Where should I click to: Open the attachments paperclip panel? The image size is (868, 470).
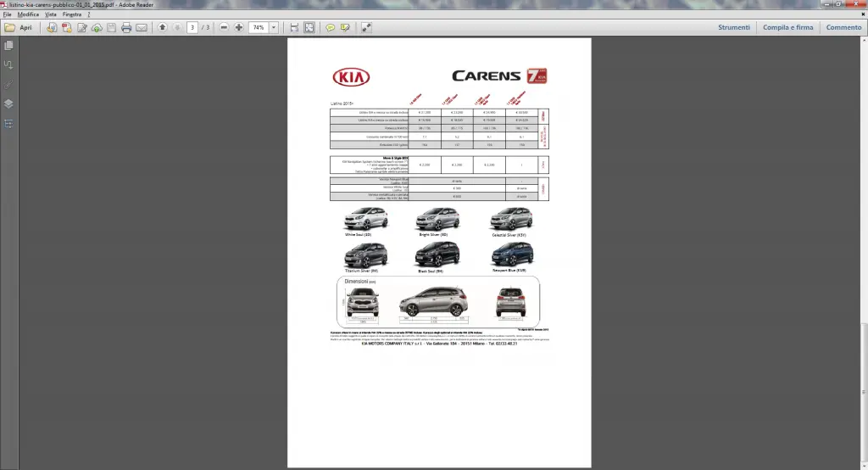[8, 84]
